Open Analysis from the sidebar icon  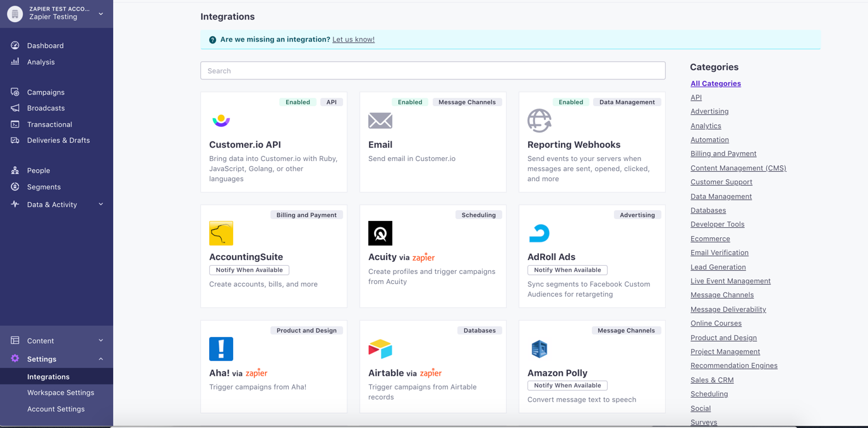tap(15, 62)
